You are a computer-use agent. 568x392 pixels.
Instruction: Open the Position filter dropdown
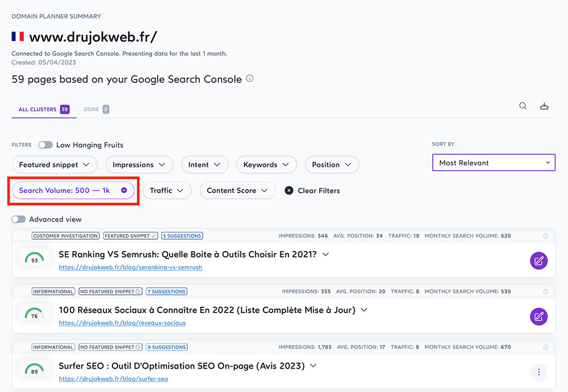(x=332, y=165)
